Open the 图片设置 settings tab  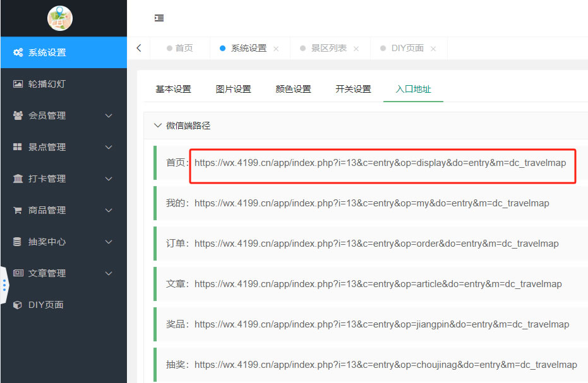point(233,89)
